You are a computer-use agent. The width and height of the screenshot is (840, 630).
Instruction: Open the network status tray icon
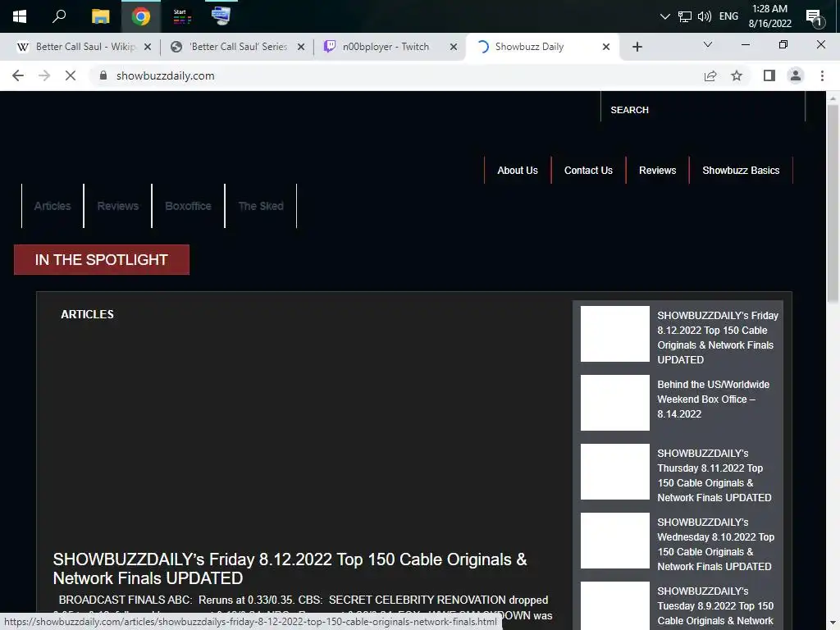(684, 16)
